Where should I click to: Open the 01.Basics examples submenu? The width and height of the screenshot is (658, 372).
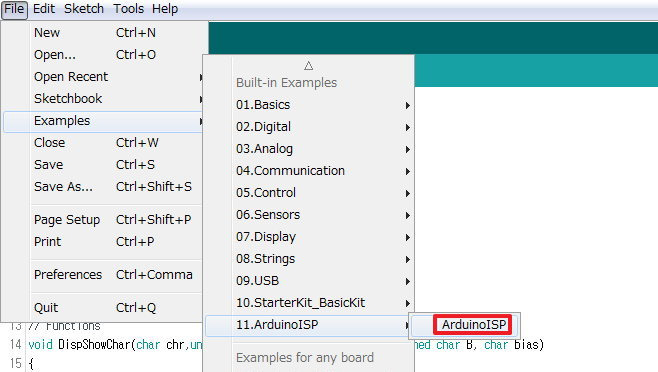point(308,105)
